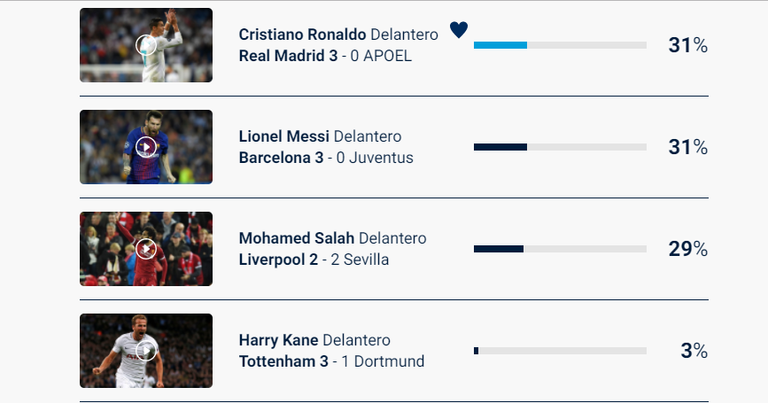Click the heart icon beside Ronaldo

tap(458, 30)
